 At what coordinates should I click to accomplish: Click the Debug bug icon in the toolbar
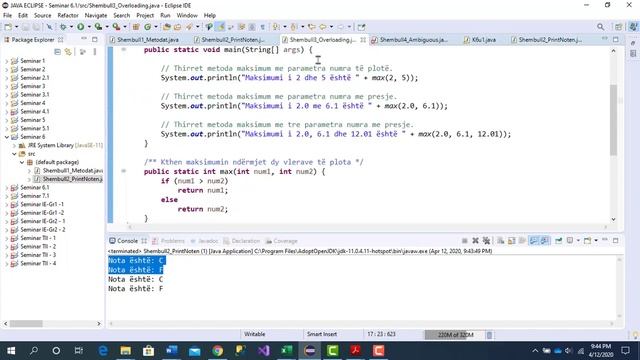[63, 27]
